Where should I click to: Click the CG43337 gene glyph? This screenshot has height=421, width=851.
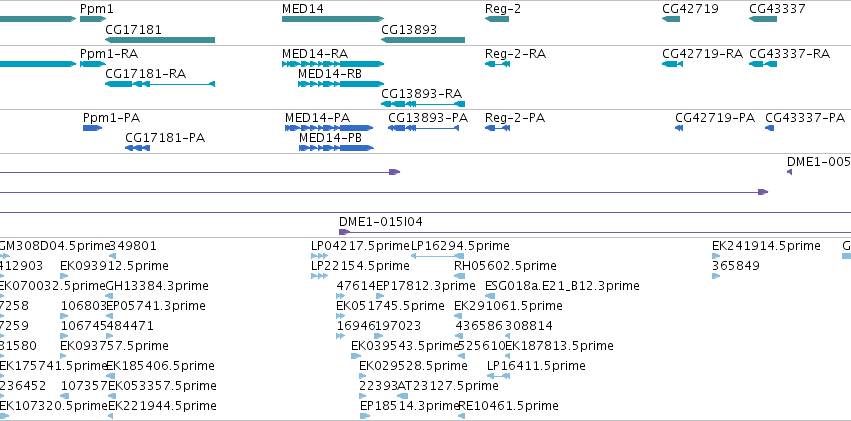[763, 19]
